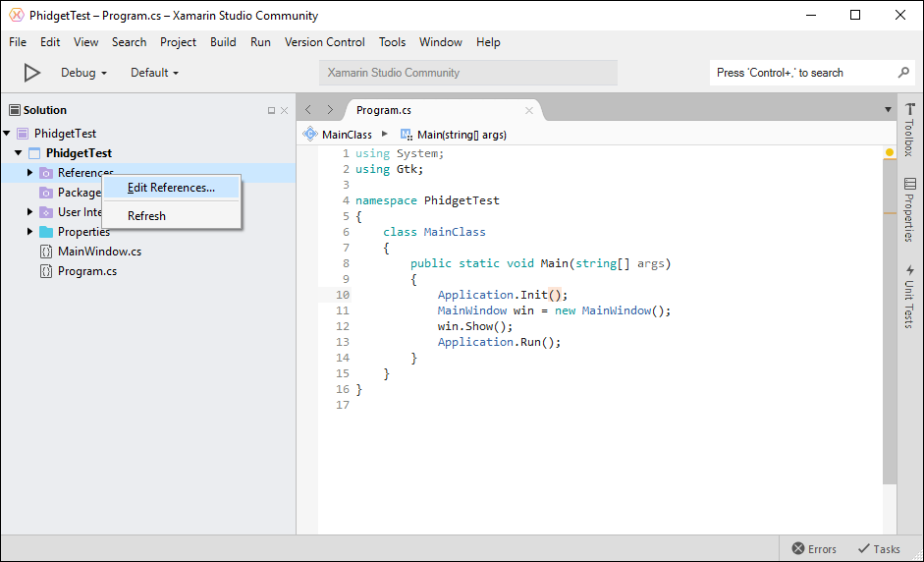Choose Refresh from context menu

pos(172,216)
